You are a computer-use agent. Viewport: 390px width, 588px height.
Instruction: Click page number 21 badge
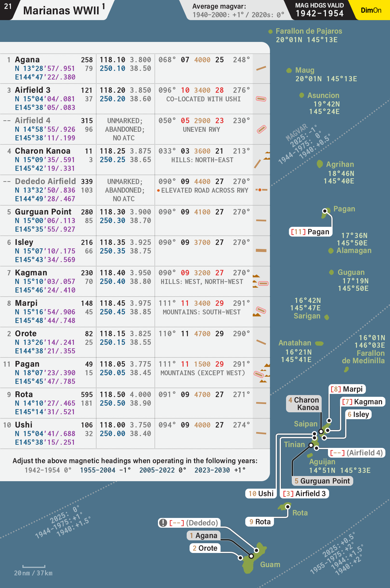tap(8, 6)
